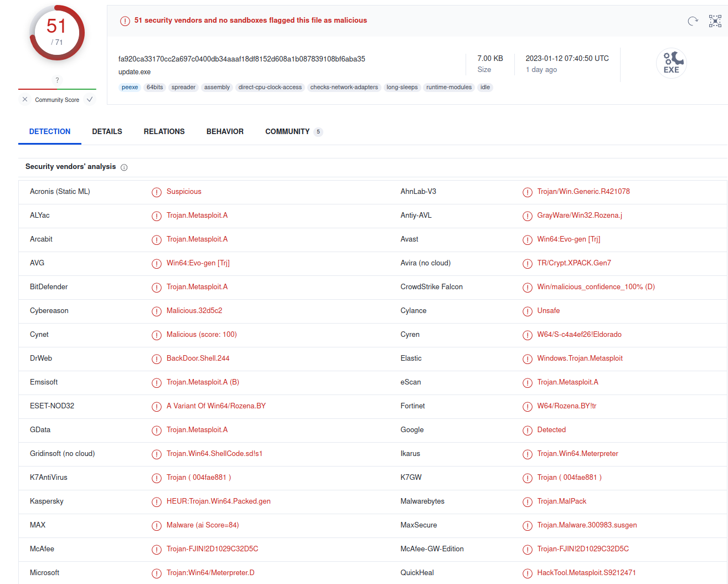Open the DETAILS tab
728x584 pixels.
pos(107,131)
